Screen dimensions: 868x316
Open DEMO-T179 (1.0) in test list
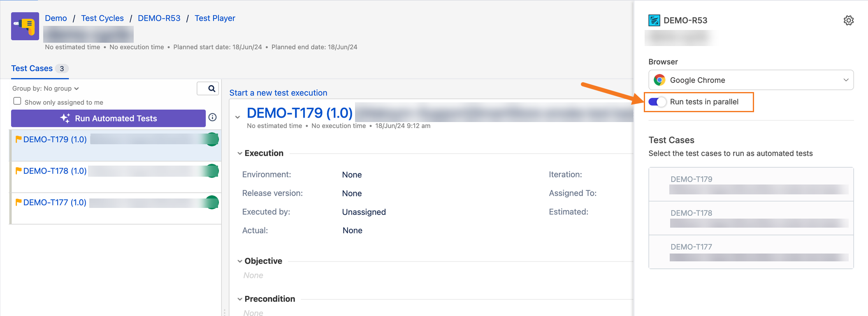click(55, 139)
